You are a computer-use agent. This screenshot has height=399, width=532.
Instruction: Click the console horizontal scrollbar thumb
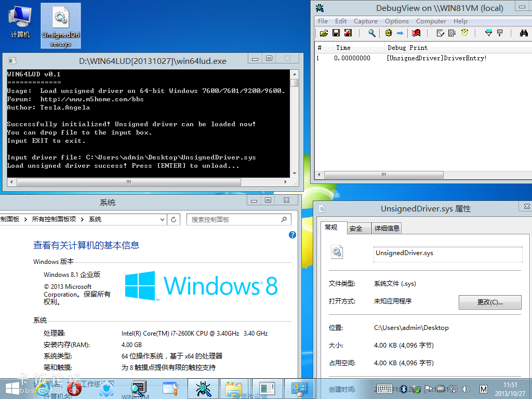(129, 182)
